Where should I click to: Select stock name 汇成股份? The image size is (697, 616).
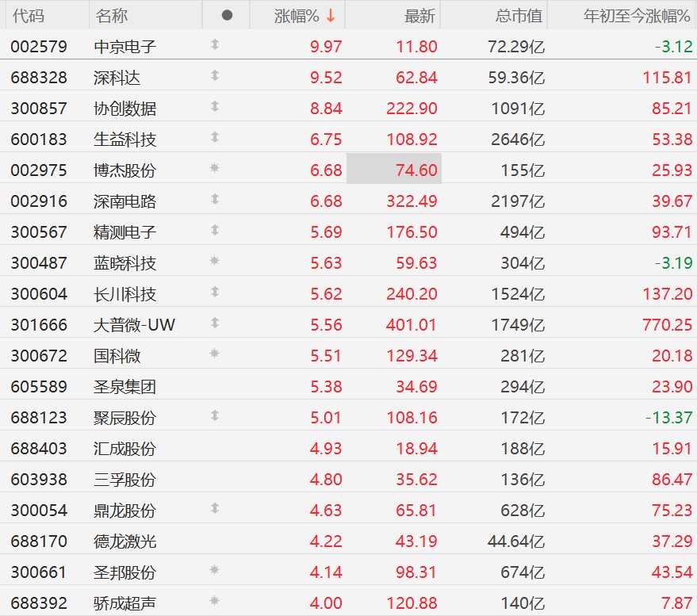coord(125,449)
